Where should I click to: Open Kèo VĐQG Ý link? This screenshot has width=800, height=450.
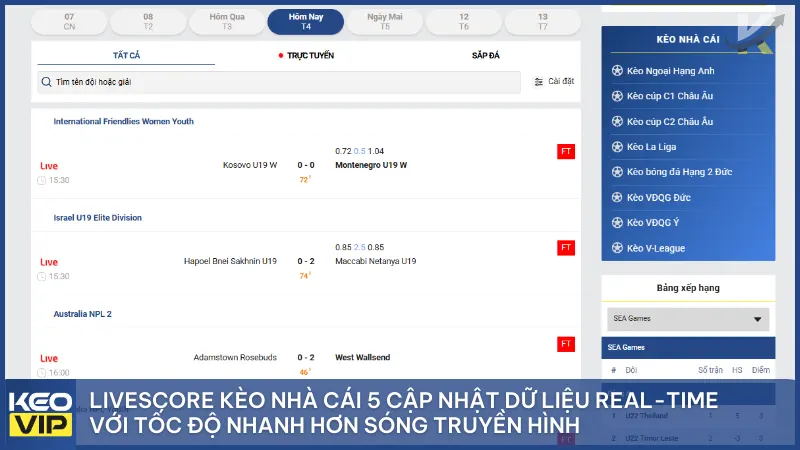[x=653, y=222]
